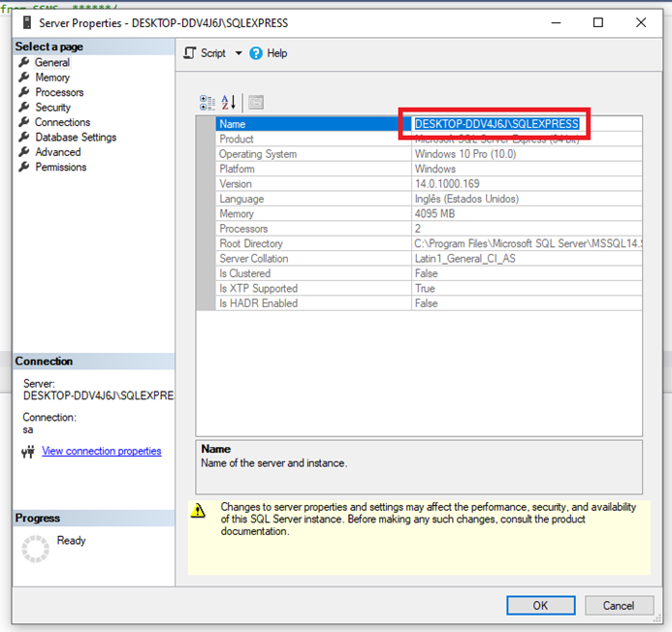Select the Version property label
Image resolution: width=672 pixels, height=632 pixels.
tap(236, 184)
